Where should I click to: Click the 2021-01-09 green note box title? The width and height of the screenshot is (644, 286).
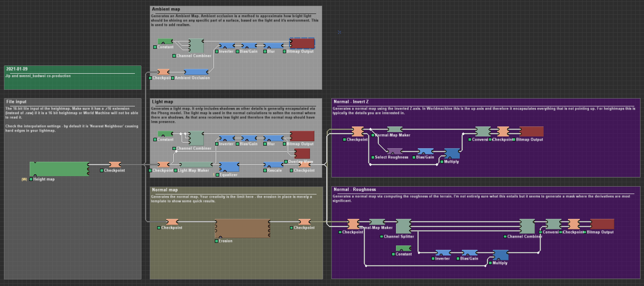17,69
